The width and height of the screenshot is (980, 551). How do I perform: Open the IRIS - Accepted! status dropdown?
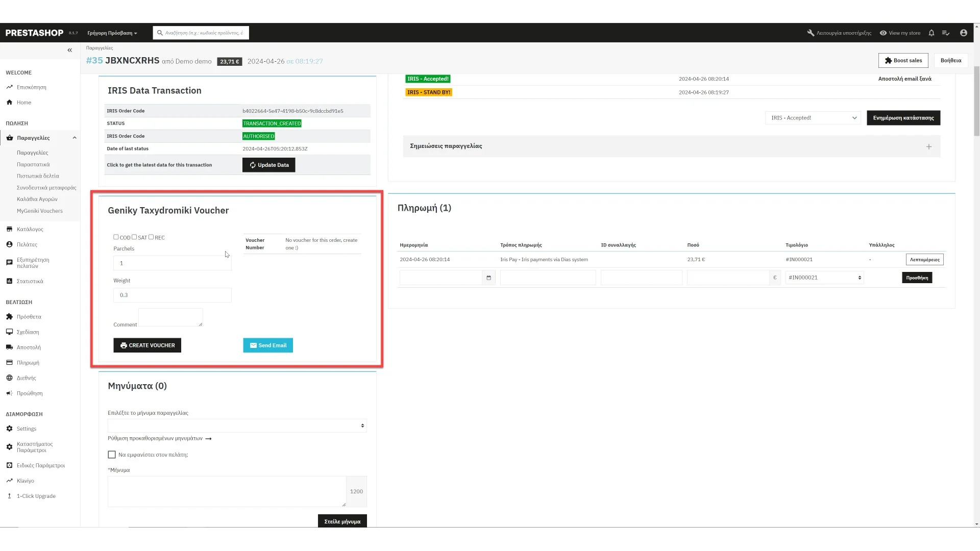[x=813, y=118]
